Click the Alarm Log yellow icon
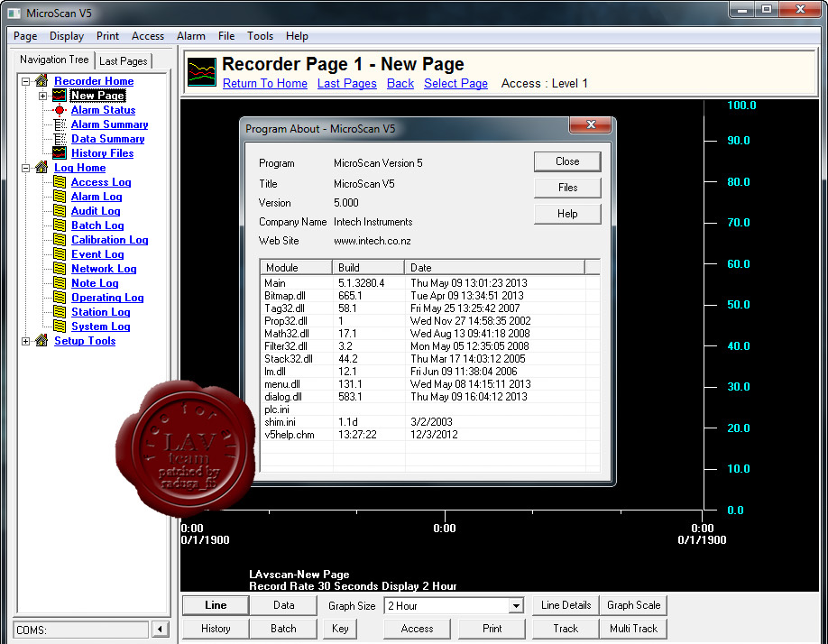Viewport: 828px width, 644px height. (60, 197)
